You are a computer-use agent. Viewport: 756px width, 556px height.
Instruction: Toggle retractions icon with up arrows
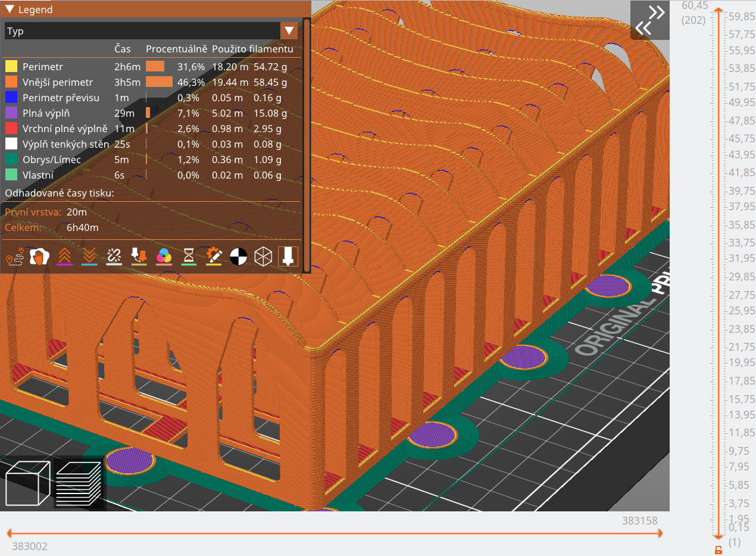[64, 256]
